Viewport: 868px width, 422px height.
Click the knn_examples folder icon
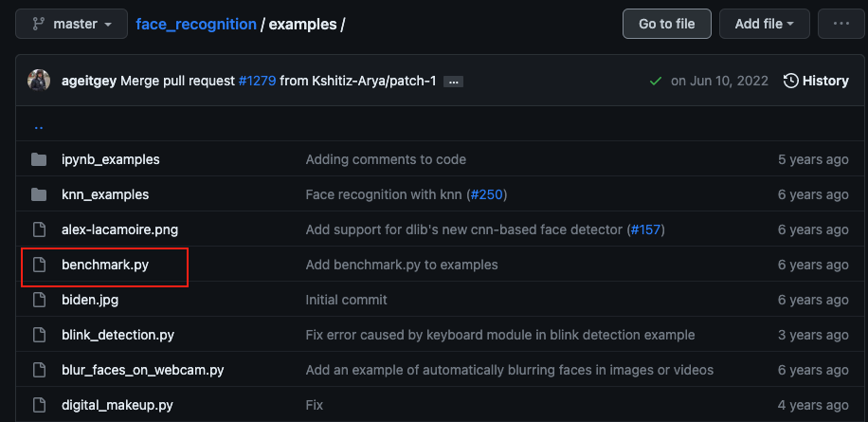(39, 194)
